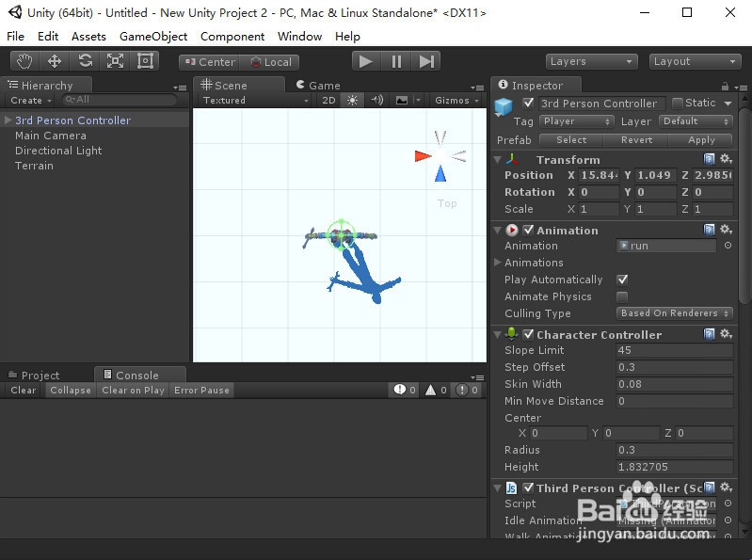Image resolution: width=752 pixels, height=560 pixels.
Task: Open the Layout dropdown
Action: pyautogui.click(x=695, y=61)
